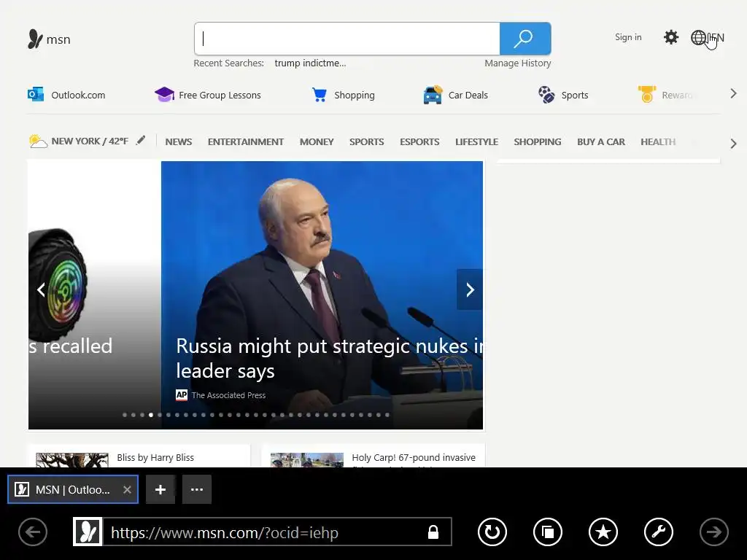Open the SHOPPING category
Screen dimensions: 747x560
538,142
